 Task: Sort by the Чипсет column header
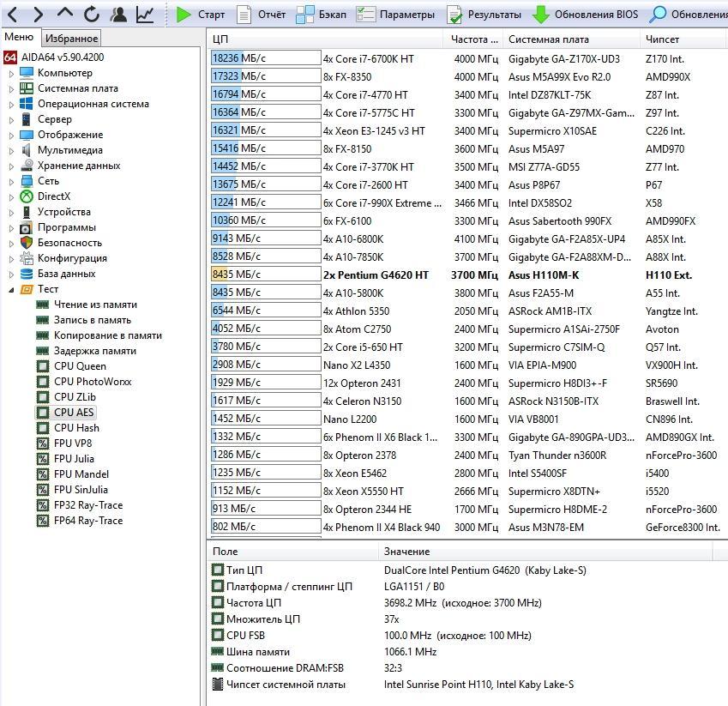[x=683, y=39]
